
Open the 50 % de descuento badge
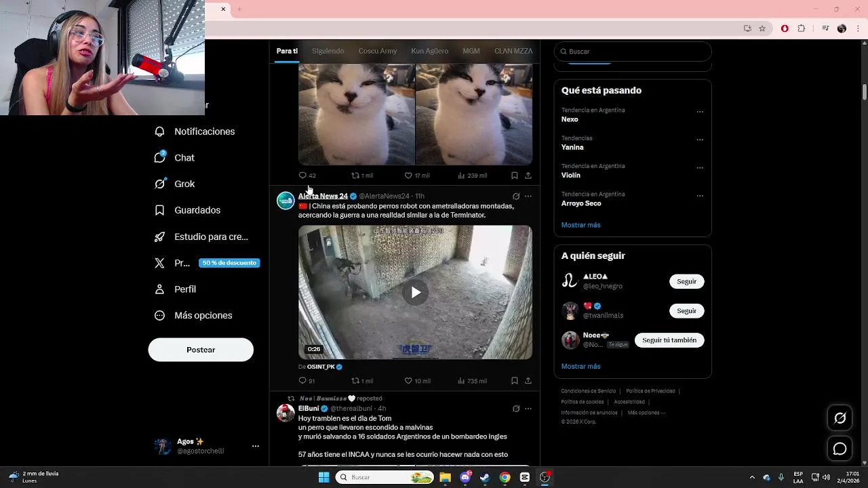[229, 263]
